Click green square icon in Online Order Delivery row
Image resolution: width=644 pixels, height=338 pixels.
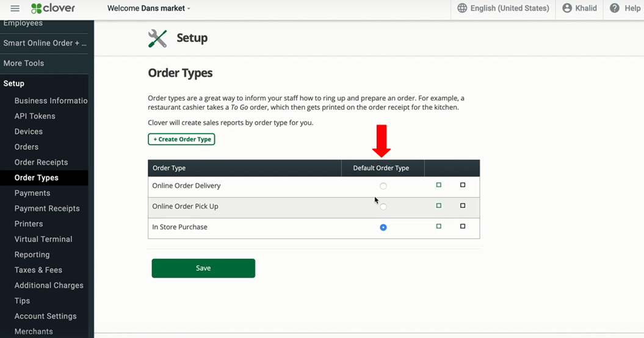[439, 185]
